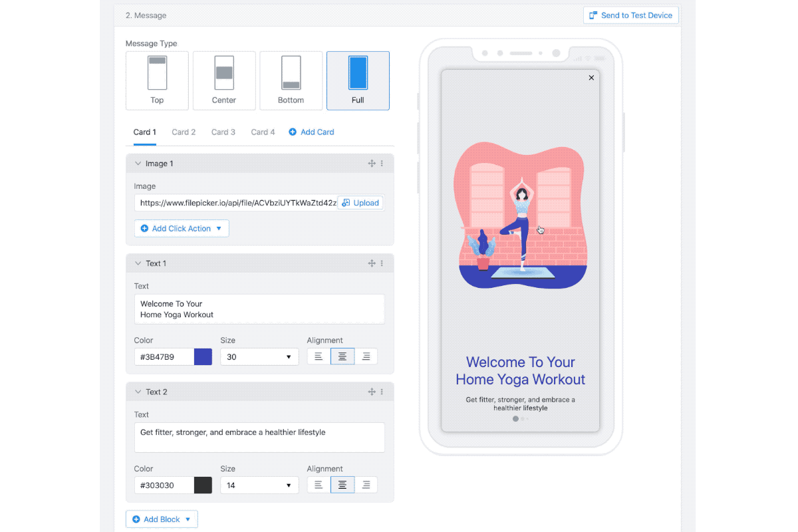
Task: Open the Text 2 block options menu
Action: point(382,392)
